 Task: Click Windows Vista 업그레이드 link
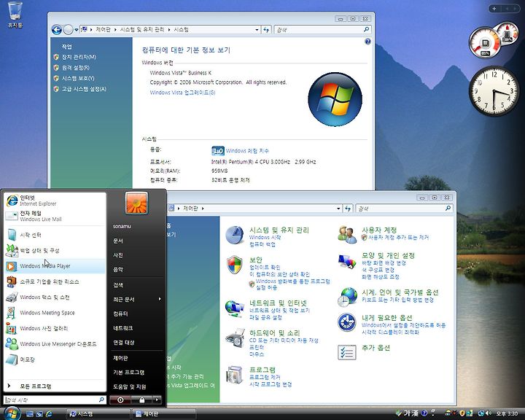pos(182,93)
